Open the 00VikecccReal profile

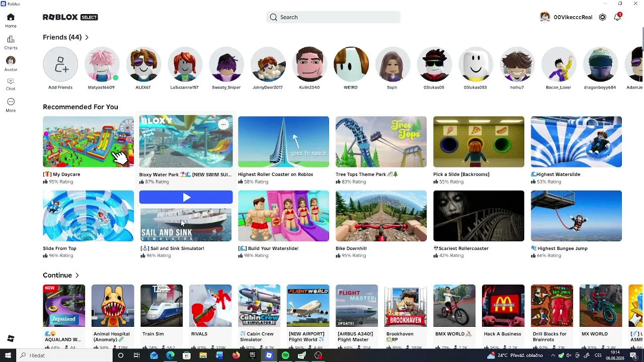point(566,17)
